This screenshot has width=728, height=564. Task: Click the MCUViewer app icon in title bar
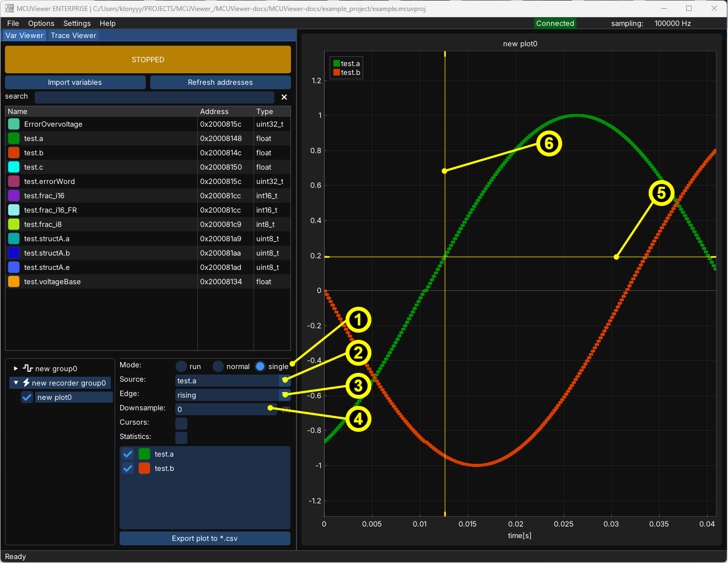(x=9, y=8)
